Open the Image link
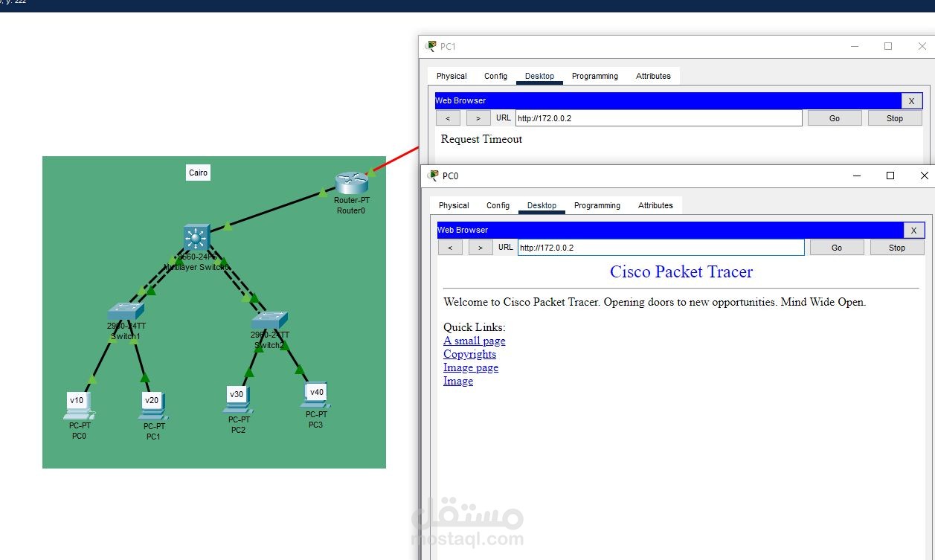 point(458,381)
